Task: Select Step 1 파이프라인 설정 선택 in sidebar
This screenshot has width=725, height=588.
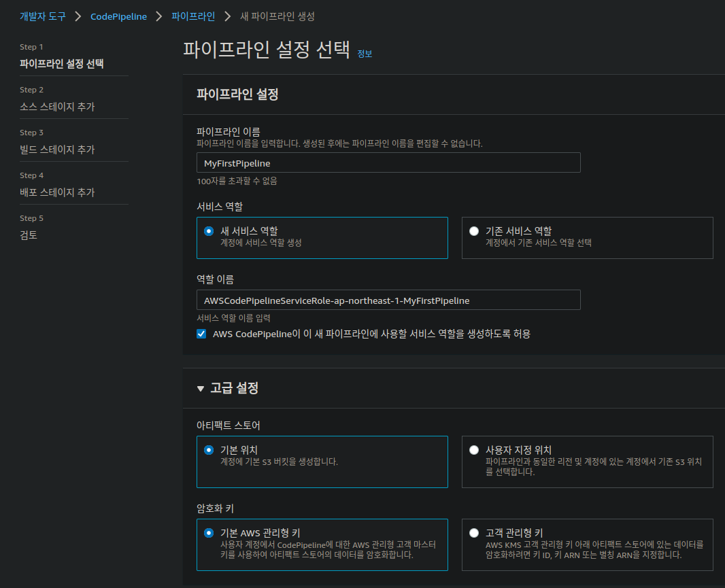Action: [61, 64]
